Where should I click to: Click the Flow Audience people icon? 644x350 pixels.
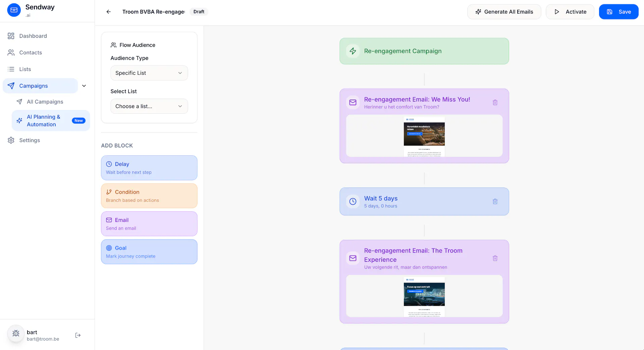click(x=113, y=45)
